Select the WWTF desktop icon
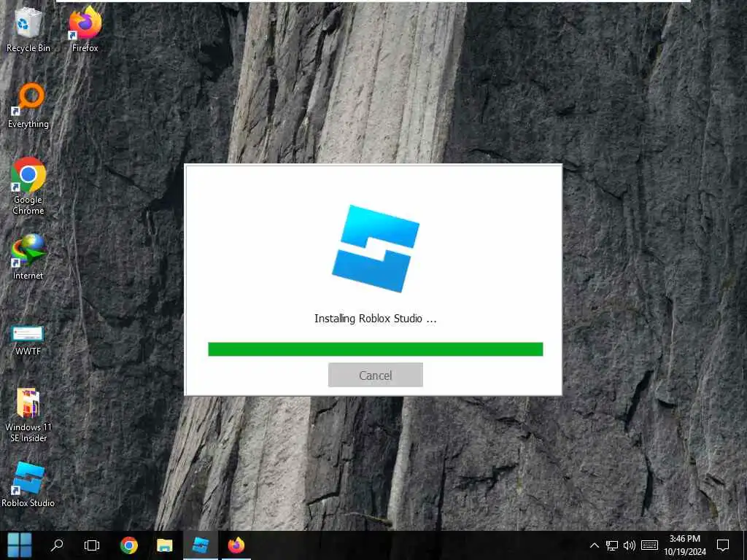The image size is (747, 560). click(28, 341)
